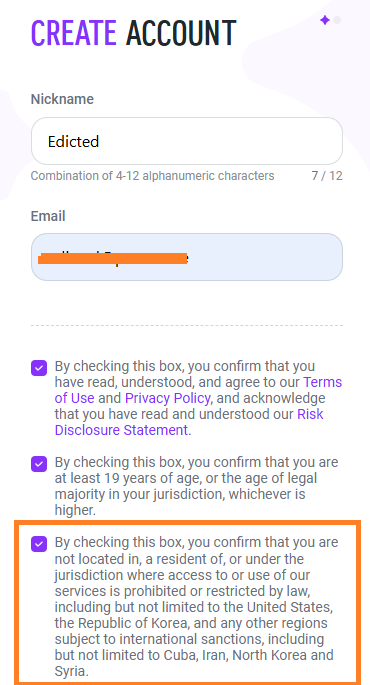Toggle the 19 years of age checkbox

pyautogui.click(x=39, y=464)
